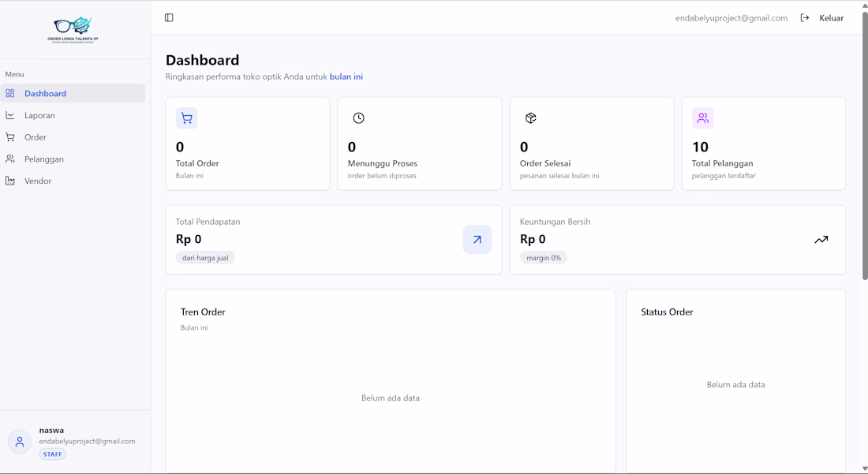Click the cart icon on Total Order card
This screenshot has width=868, height=474.
click(x=186, y=118)
